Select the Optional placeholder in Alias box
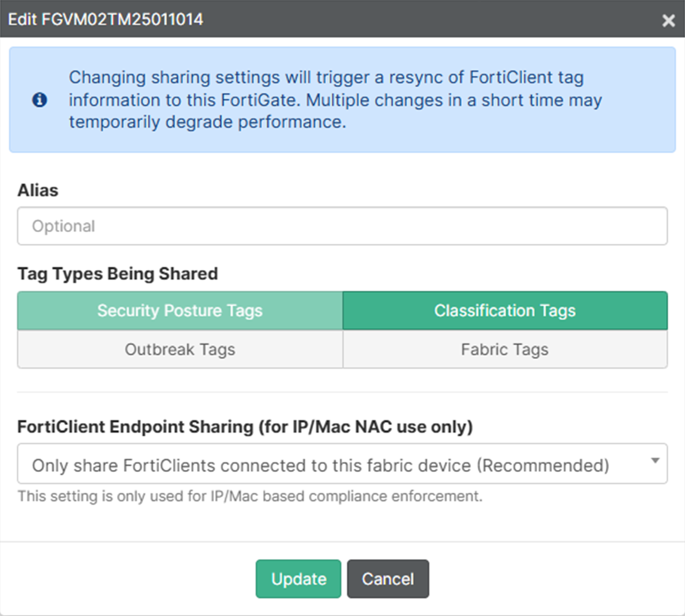Screen dimensions: 685x616 click(64, 226)
